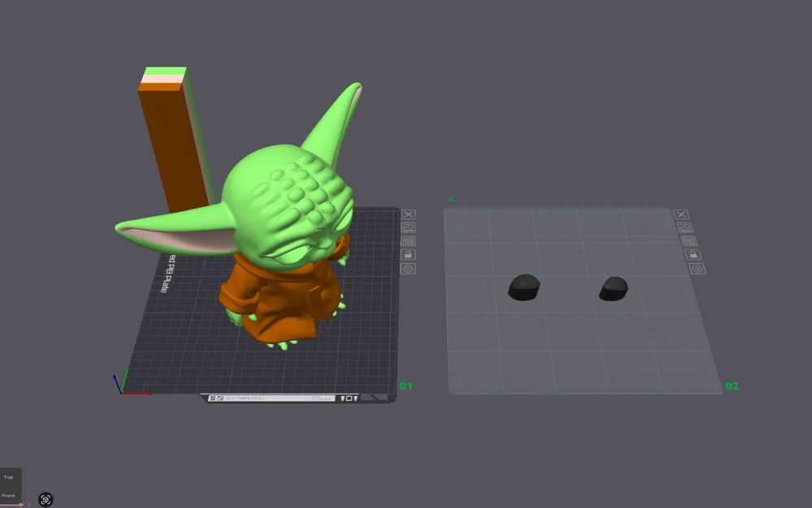Viewport: 812px width, 508px height.
Task: Auto-orient objects on plate 02
Action: [x=685, y=227]
